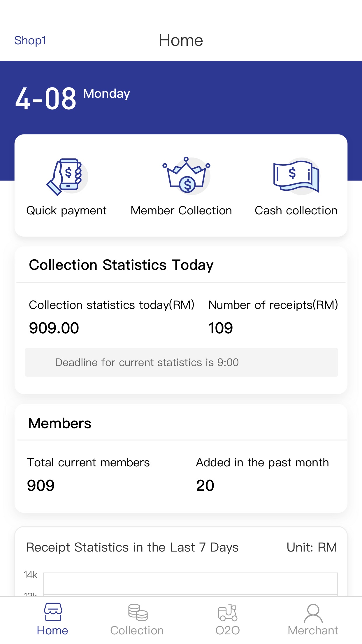Open the Members section header
Image resolution: width=362 pixels, height=644 pixels.
click(x=60, y=423)
